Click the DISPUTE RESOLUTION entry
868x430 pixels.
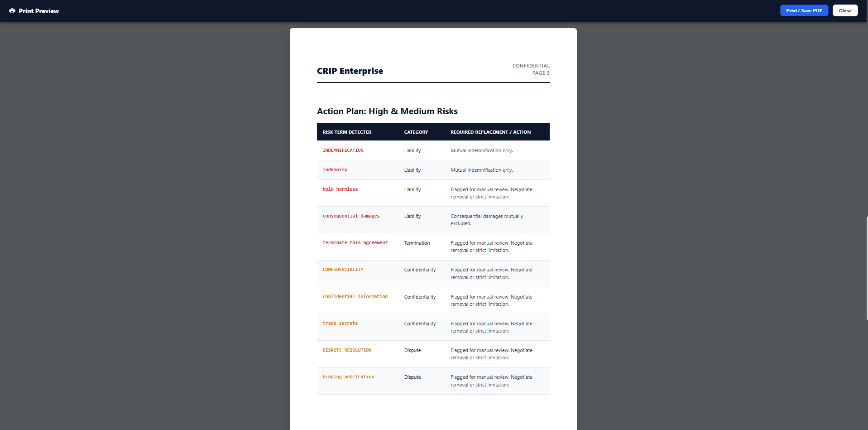347,350
